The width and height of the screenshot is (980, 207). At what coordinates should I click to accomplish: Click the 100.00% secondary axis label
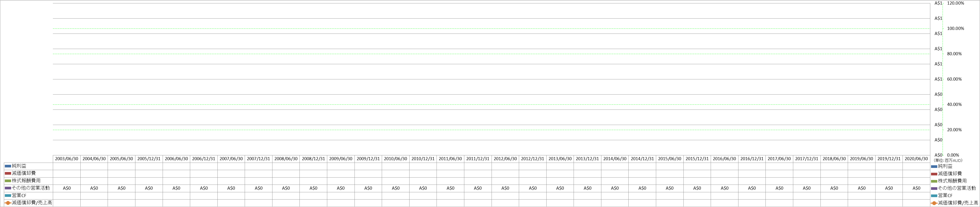coord(955,28)
